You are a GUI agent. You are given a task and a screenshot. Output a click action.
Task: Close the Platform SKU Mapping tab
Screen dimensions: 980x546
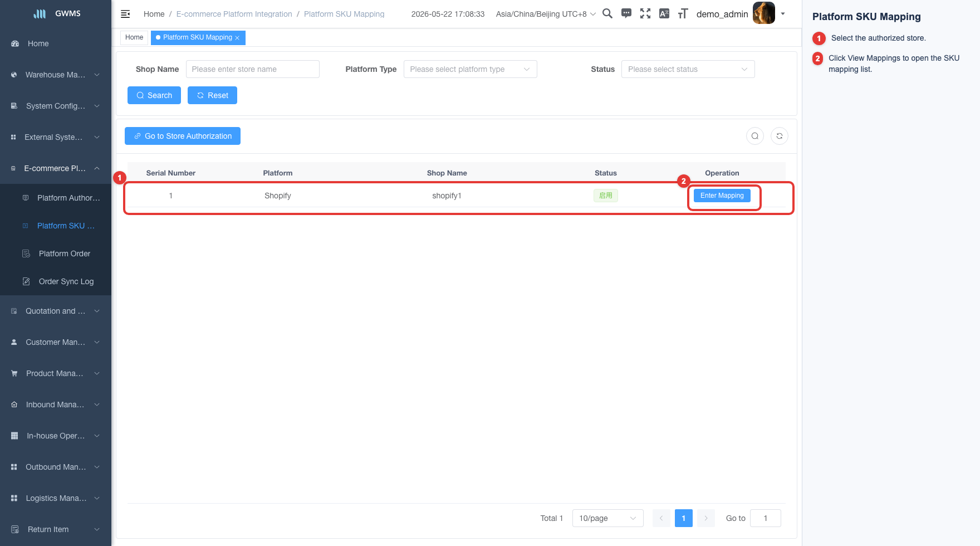coord(237,38)
